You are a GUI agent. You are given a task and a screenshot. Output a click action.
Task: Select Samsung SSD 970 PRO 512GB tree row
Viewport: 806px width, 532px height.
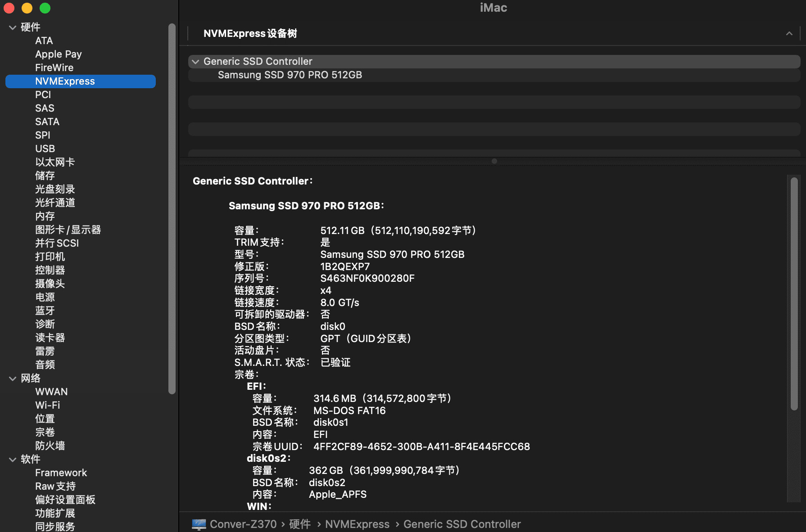[x=494, y=75]
